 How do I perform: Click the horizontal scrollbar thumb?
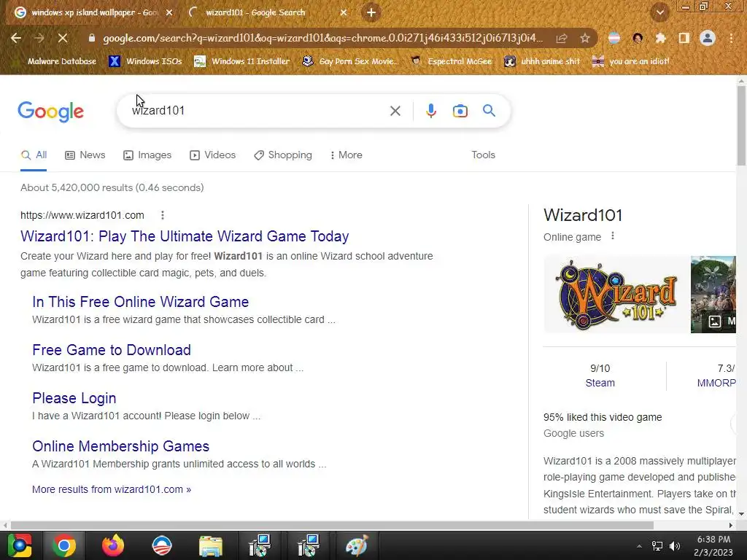[x=332, y=525]
